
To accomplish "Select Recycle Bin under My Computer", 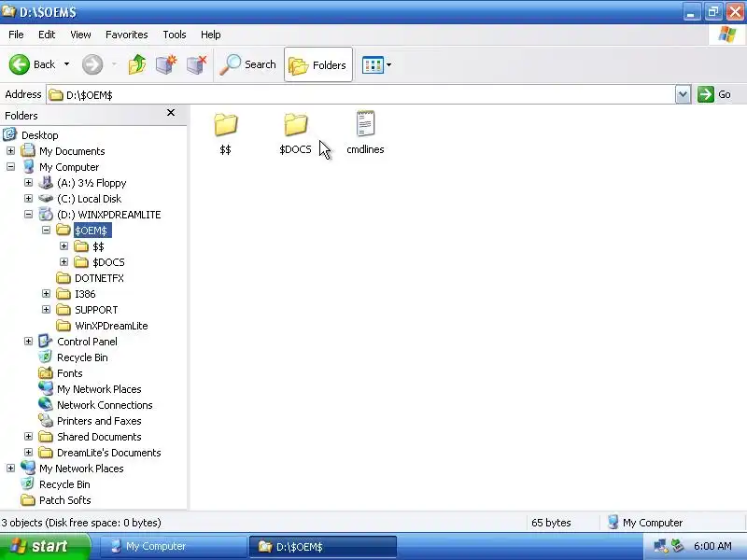I will coord(82,357).
